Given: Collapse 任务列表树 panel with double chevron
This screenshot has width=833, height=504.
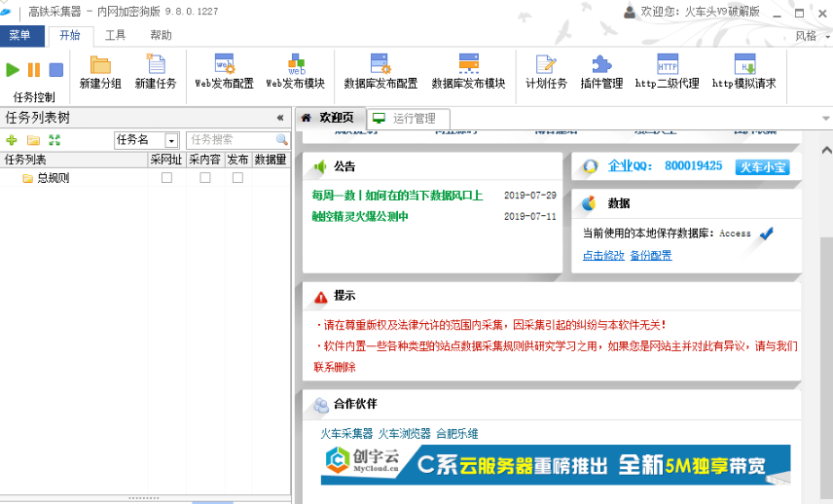Looking at the screenshot, I should click(x=280, y=118).
